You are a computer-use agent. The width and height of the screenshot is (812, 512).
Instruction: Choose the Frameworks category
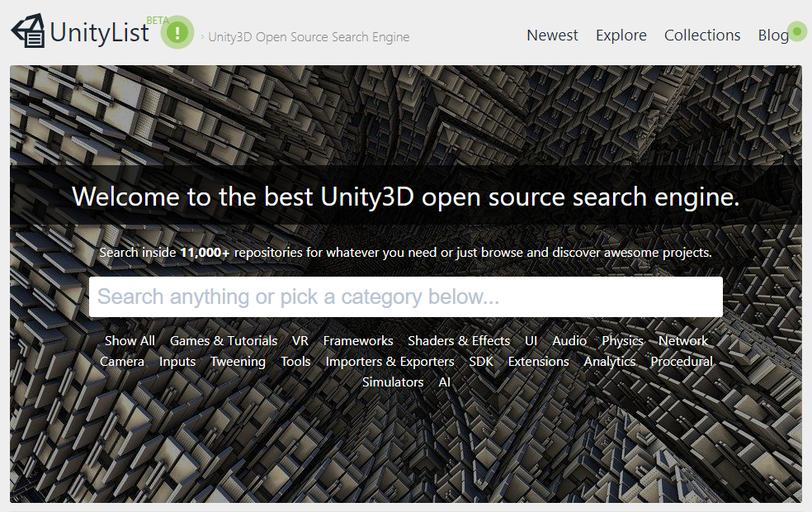[x=358, y=341]
